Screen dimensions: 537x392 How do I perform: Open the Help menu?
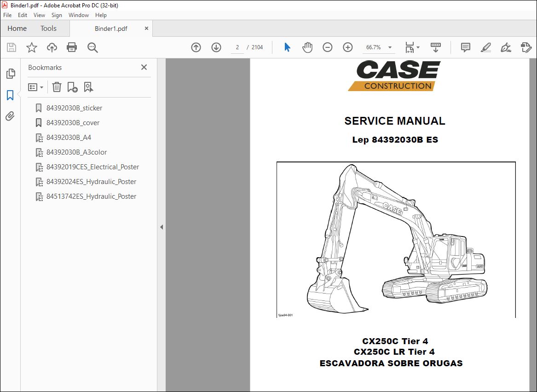(x=101, y=15)
